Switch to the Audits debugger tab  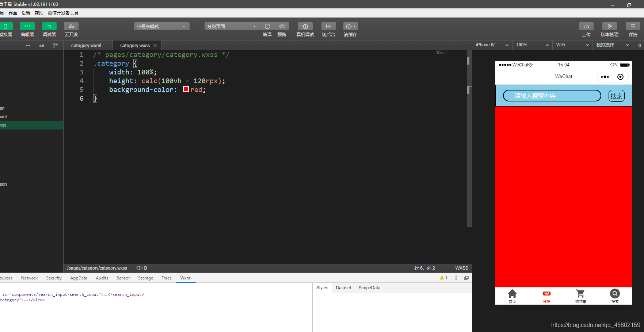point(102,278)
